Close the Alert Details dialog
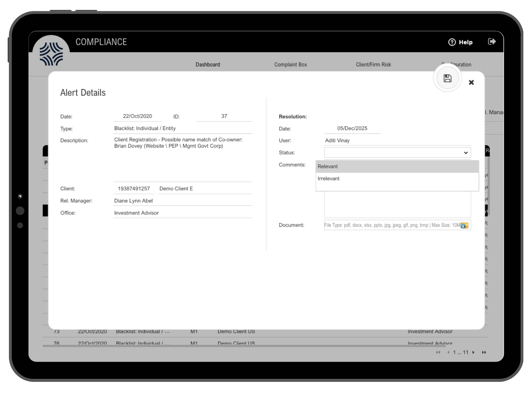532x404 pixels. click(472, 82)
